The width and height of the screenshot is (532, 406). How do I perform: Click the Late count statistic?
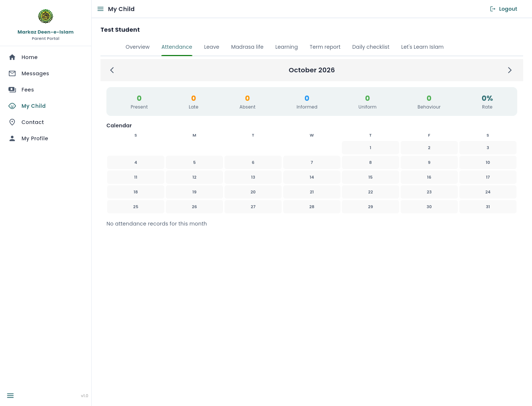pyautogui.click(x=194, y=101)
